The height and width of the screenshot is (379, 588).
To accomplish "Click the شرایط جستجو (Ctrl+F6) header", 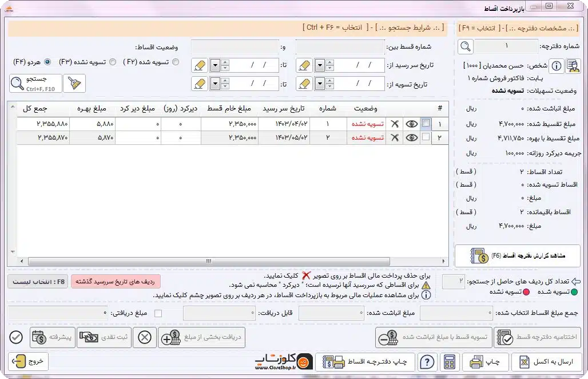I will click(x=228, y=28).
